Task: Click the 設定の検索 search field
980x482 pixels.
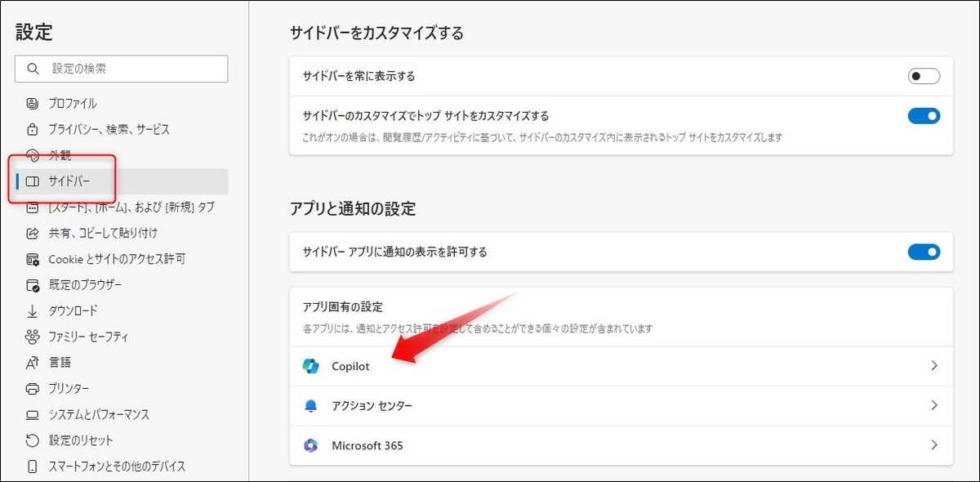Action: [121, 69]
